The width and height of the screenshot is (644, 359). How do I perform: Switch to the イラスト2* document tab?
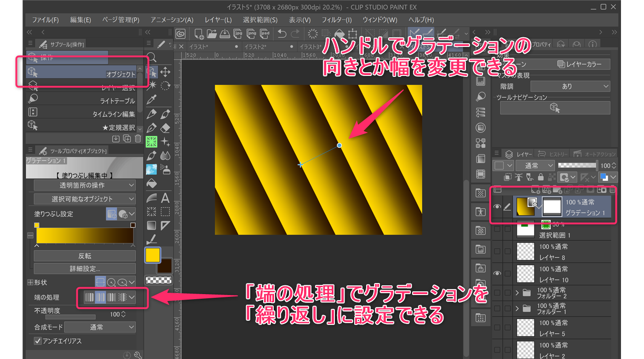click(x=255, y=47)
